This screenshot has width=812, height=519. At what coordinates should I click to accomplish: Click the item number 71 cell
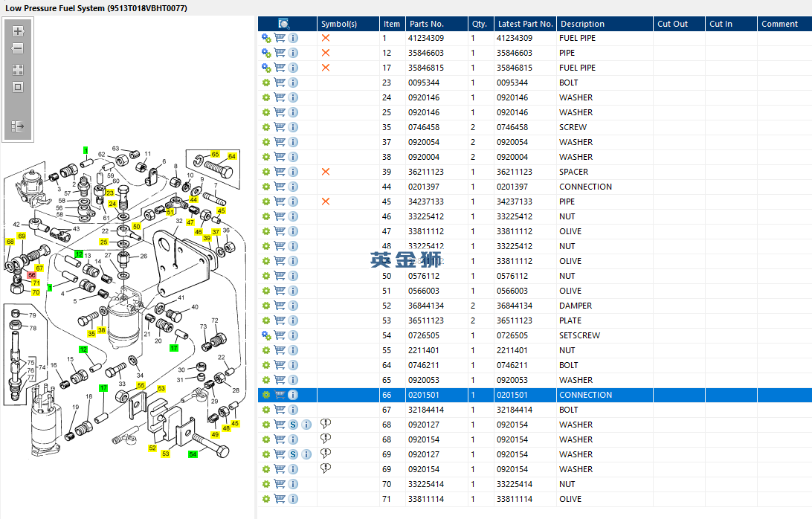click(x=392, y=500)
